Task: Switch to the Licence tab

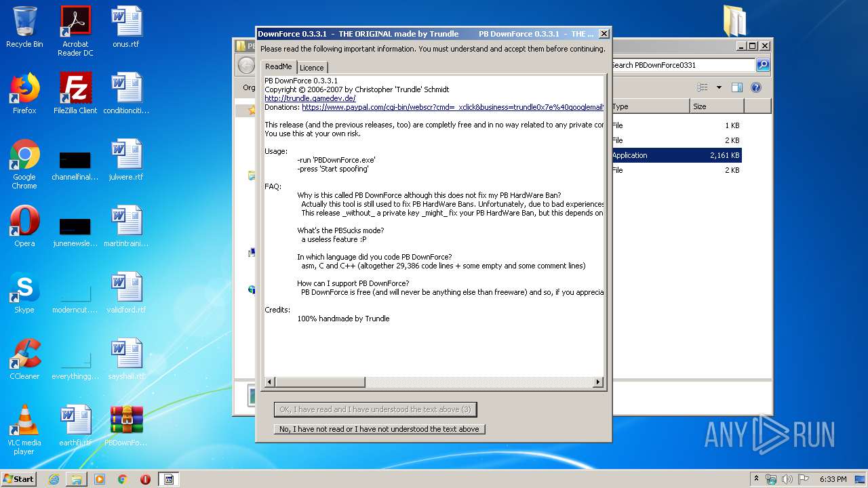Action: point(312,67)
